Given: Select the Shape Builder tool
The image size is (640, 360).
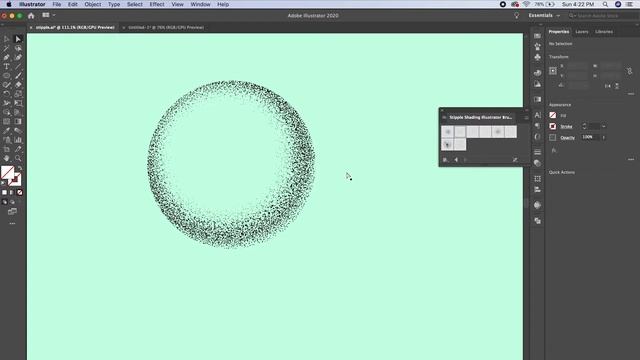Looking at the screenshot, I should [x=6, y=112].
